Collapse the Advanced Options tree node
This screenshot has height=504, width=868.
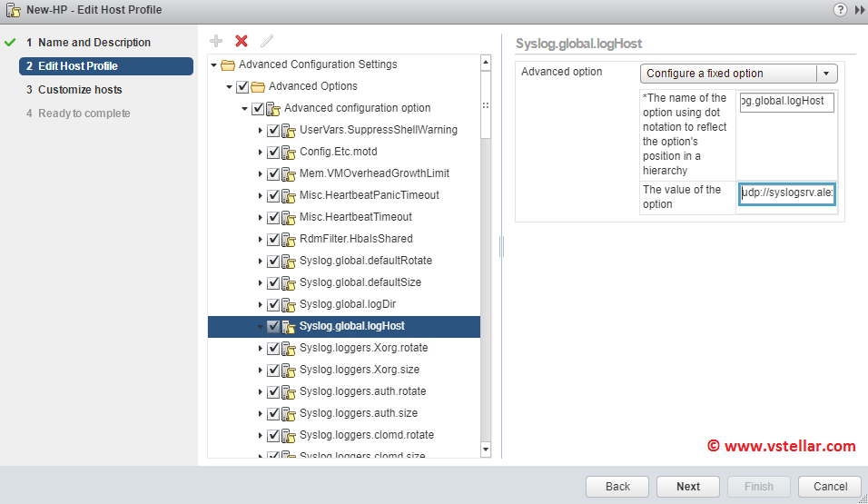[229, 86]
